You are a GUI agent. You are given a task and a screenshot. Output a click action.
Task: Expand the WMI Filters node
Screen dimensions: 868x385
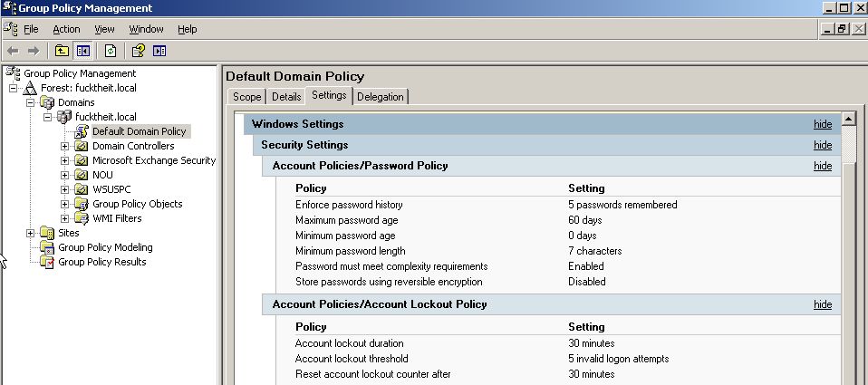[64, 218]
